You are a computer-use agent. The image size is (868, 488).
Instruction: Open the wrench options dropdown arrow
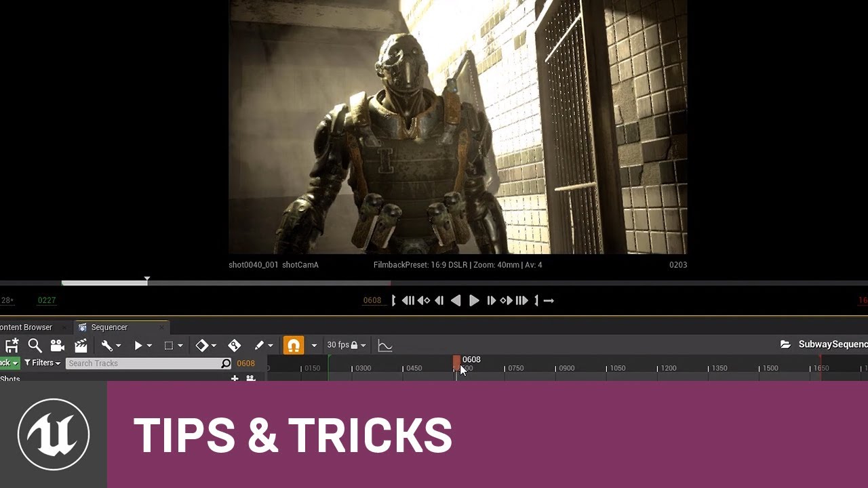[x=118, y=346]
